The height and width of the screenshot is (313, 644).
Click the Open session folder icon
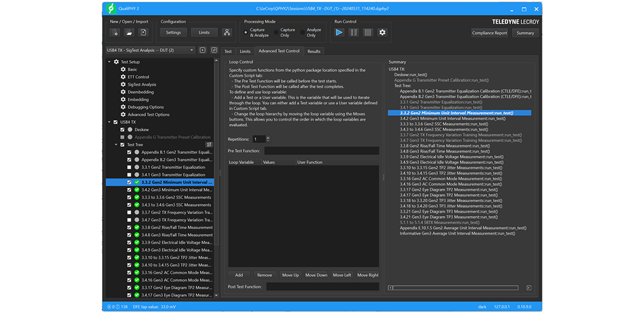tap(128, 33)
